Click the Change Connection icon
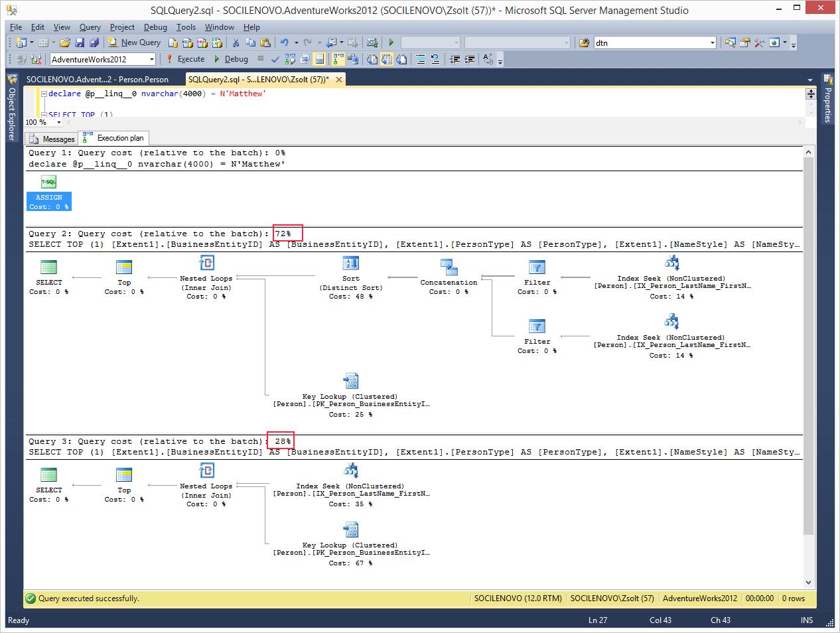This screenshot has width=840, height=633. pos(35,59)
